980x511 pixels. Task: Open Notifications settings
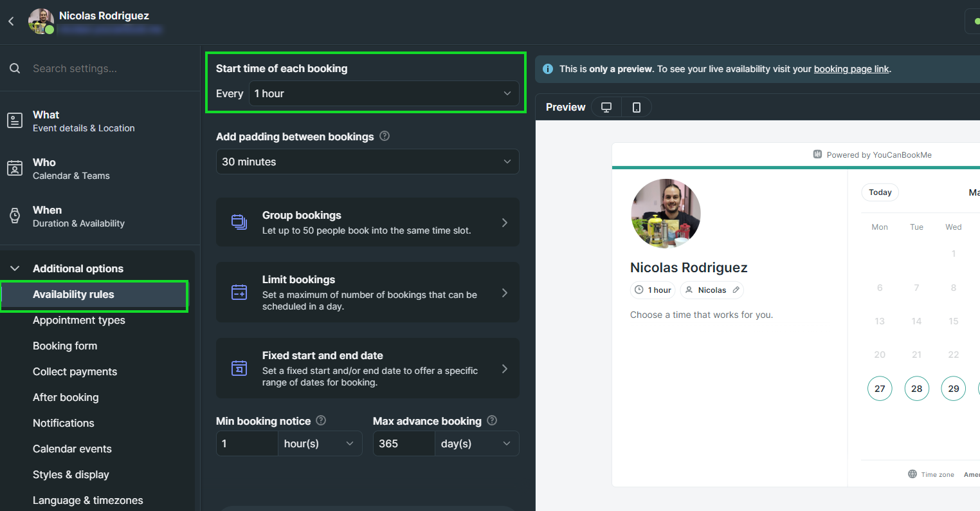[x=64, y=423]
